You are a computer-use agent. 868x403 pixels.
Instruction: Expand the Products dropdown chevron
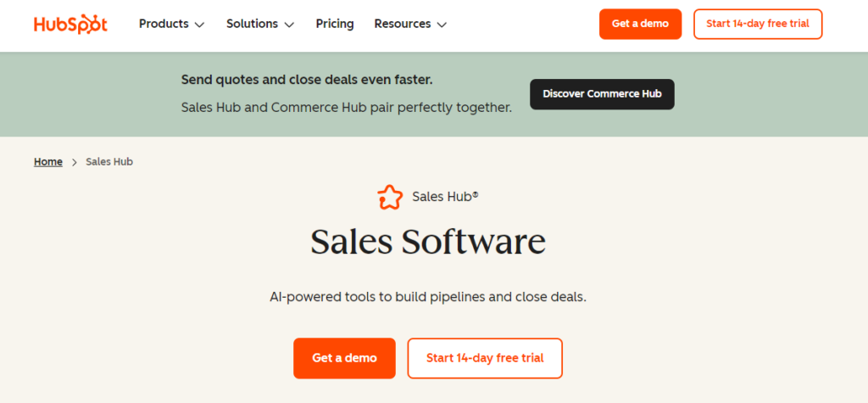[200, 25]
